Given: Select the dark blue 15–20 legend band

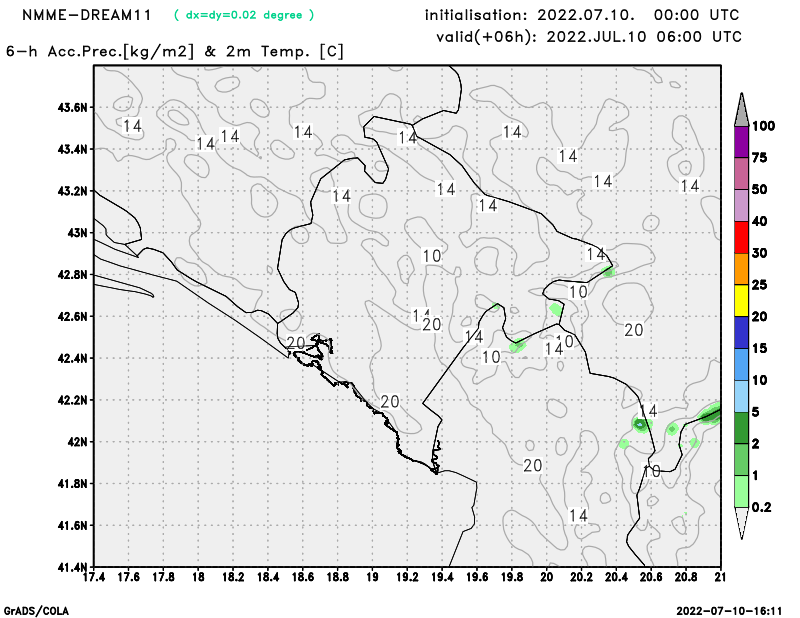Looking at the screenshot, I should pyautogui.click(x=741, y=333).
